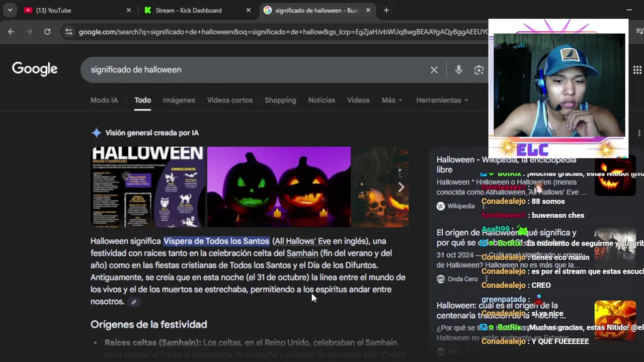Close the YouTube tab

pyautogui.click(x=128, y=10)
